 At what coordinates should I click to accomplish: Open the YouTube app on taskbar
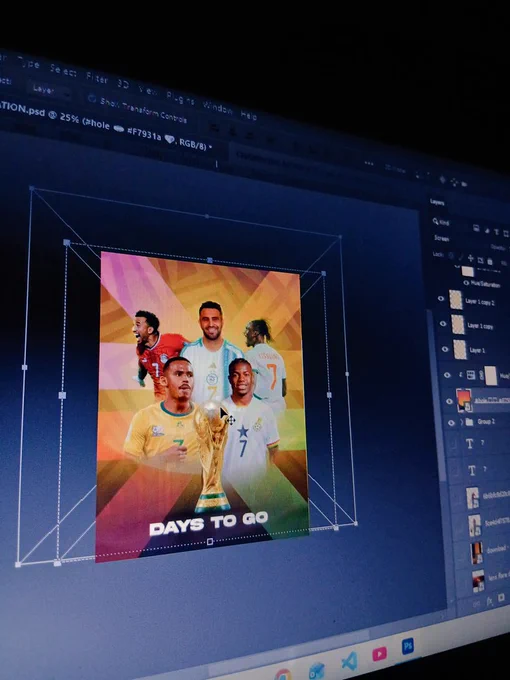(379, 653)
